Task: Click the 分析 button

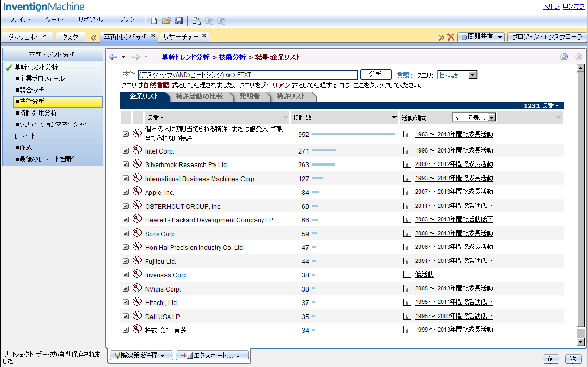Action: (x=376, y=74)
